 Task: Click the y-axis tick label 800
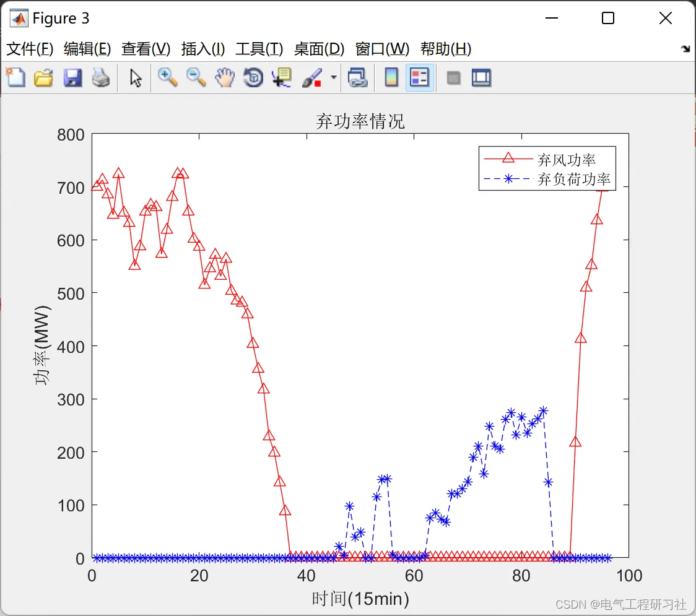71,134
